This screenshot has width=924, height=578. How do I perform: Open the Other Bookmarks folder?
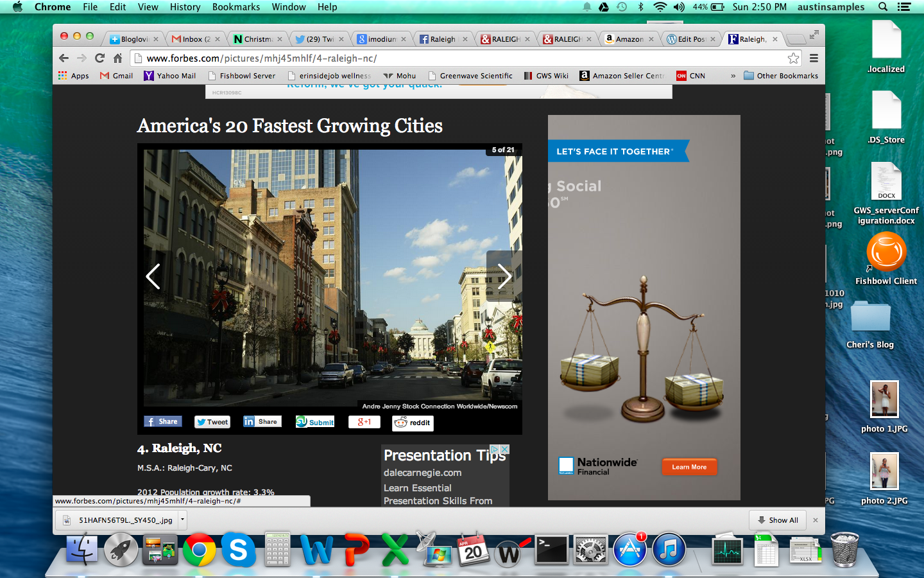coord(781,76)
